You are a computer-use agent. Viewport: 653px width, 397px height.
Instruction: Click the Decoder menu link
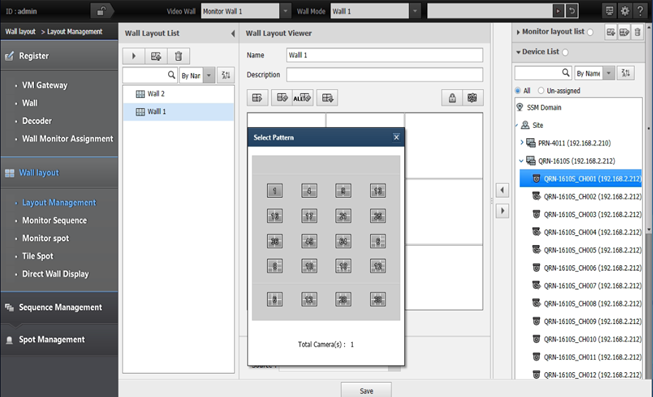[37, 121]
